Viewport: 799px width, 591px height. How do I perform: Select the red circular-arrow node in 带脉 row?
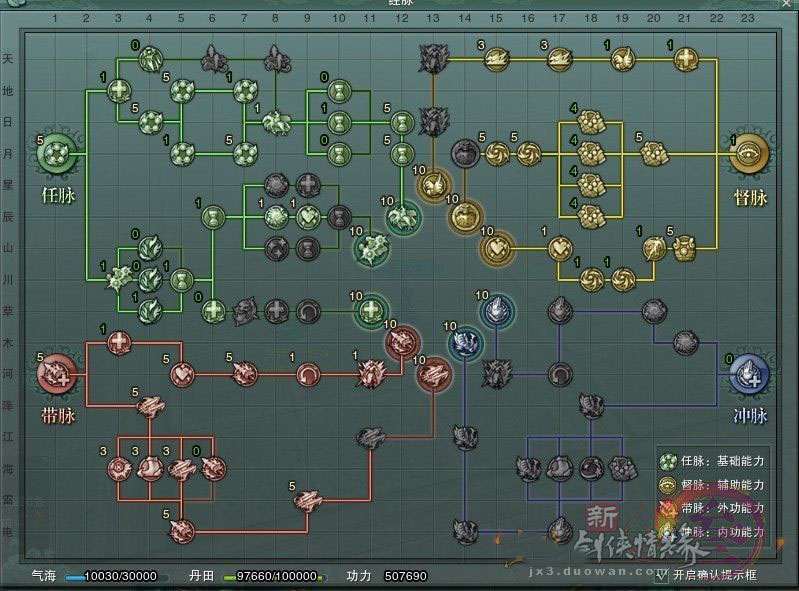pyautogui.click(x=308, y=375)
